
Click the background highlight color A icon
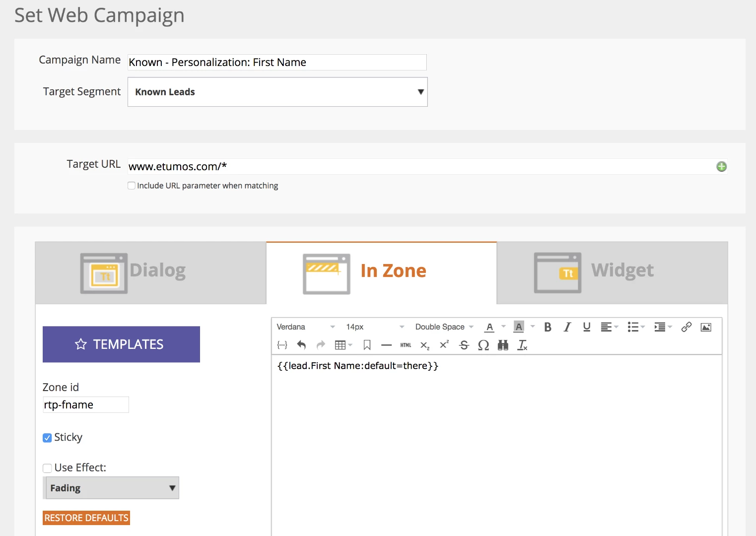(519, 327)
